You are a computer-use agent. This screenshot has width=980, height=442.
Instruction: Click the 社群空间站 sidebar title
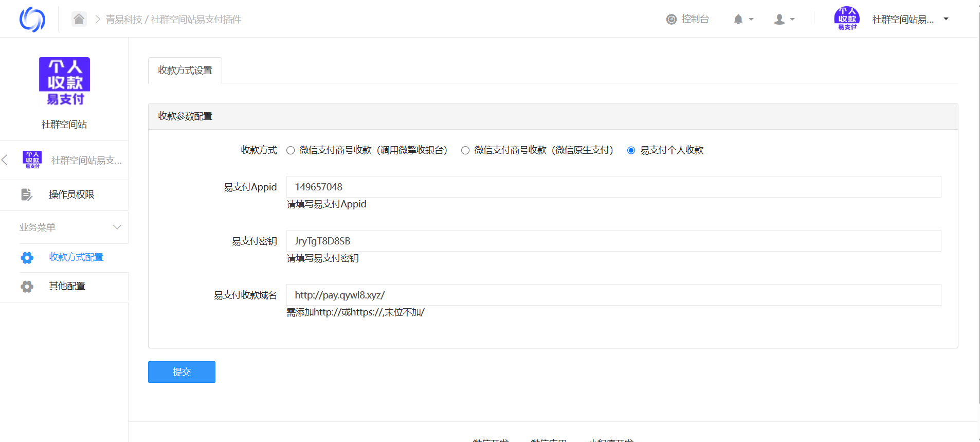pyautogui.click(x=64, y=125)
